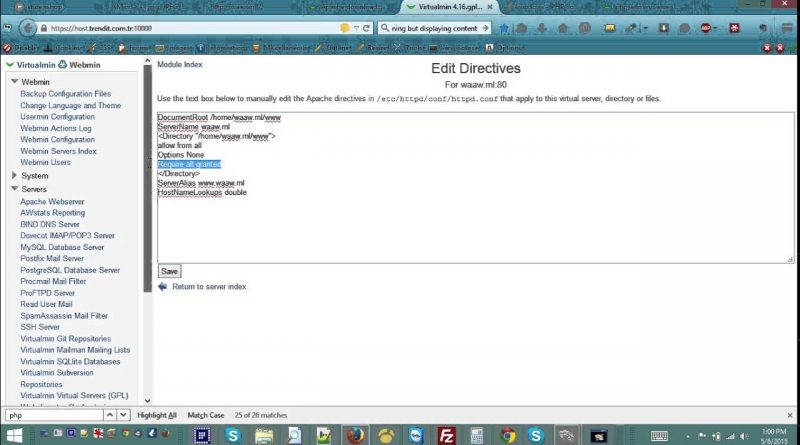Open SSH Server link in sidebar

pyautogui.click(x=40, y=327)
